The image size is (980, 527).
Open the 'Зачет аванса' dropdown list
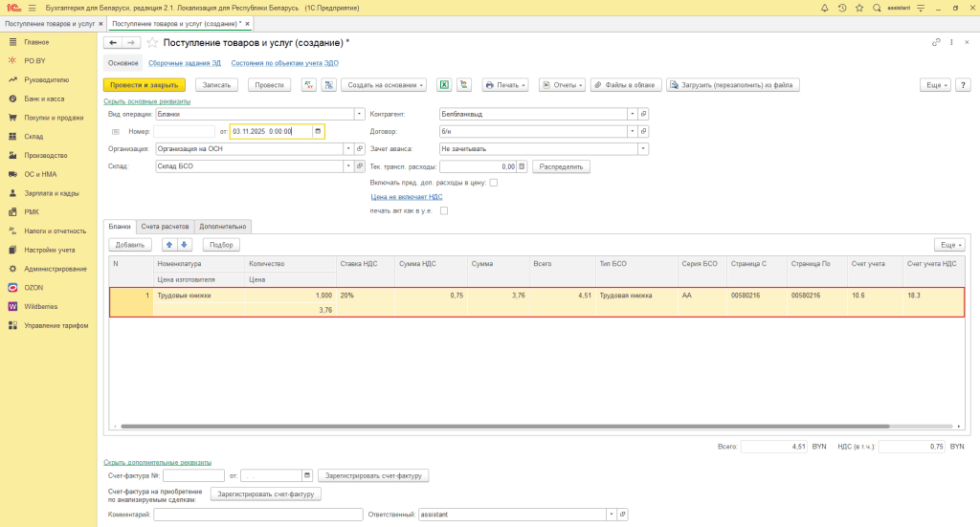643,149
